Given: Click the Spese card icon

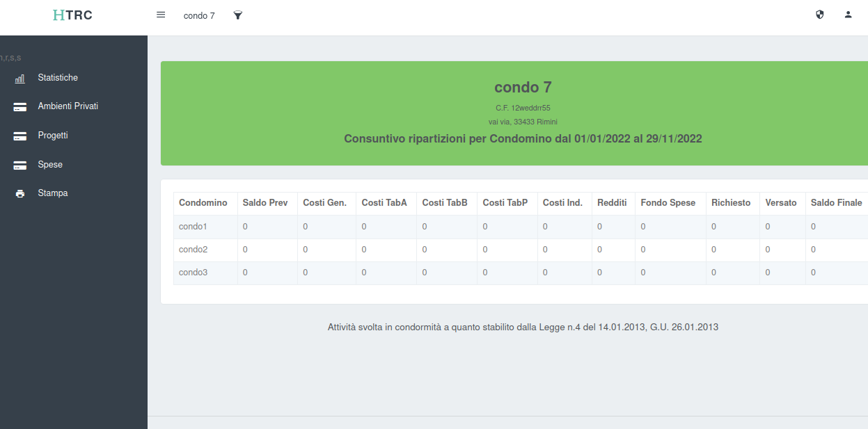Looking at the screenshot, I should [20, 165].
